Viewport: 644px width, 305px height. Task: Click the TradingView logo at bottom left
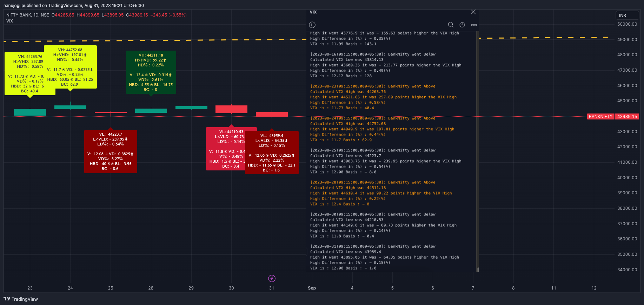[21, 299]
